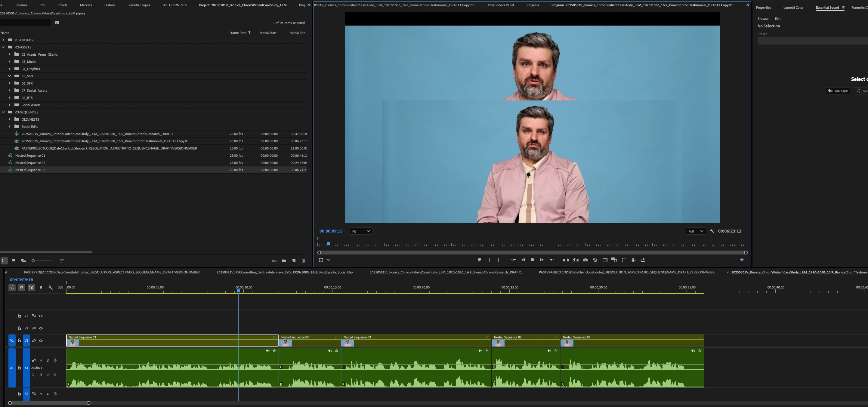Open program monitor button editor plus icon

742,260
